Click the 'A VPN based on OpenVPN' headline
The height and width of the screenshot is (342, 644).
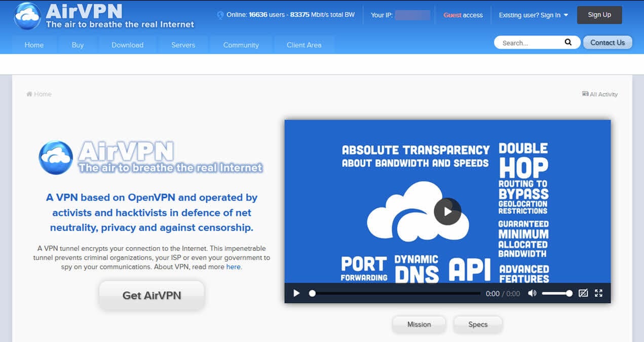(x=151, y=212)
